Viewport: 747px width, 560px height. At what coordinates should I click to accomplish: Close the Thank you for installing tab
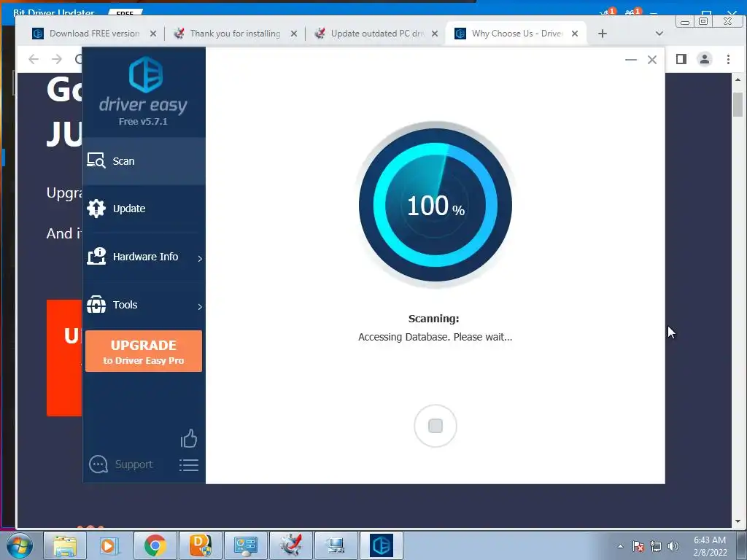click(x=294, y=34)
